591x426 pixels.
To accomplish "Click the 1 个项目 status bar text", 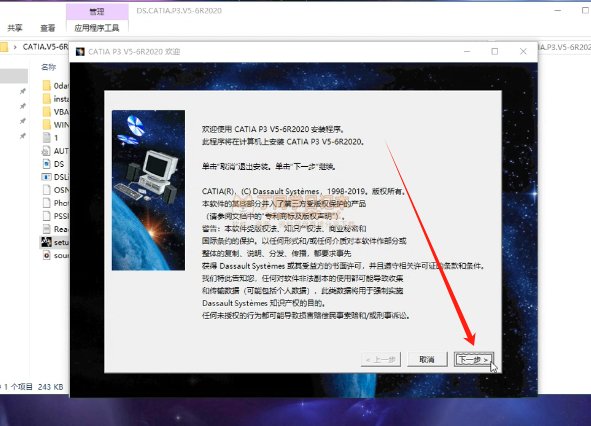I will [x=18, y=387].
